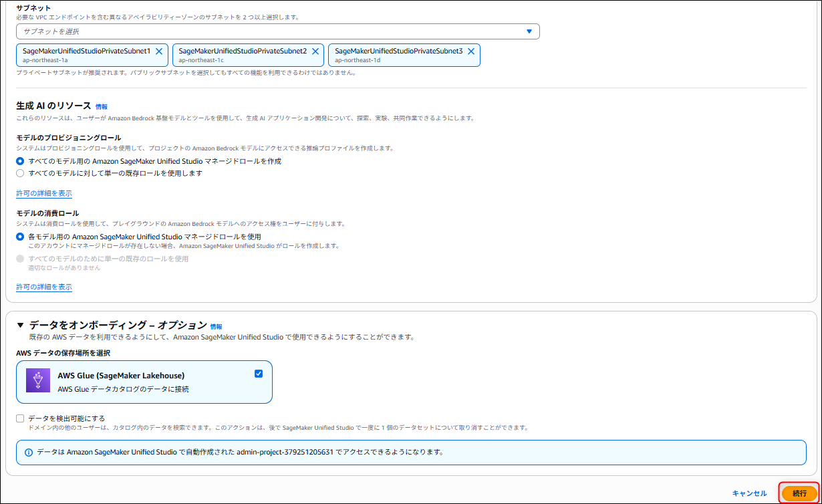Collapse the データをオンボーディング section triangle

[20, 325]
